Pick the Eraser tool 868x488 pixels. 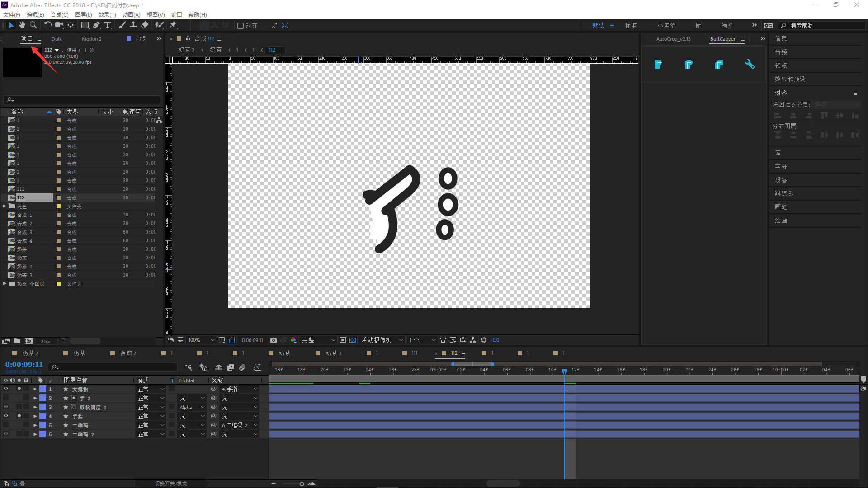pos(145,25)
